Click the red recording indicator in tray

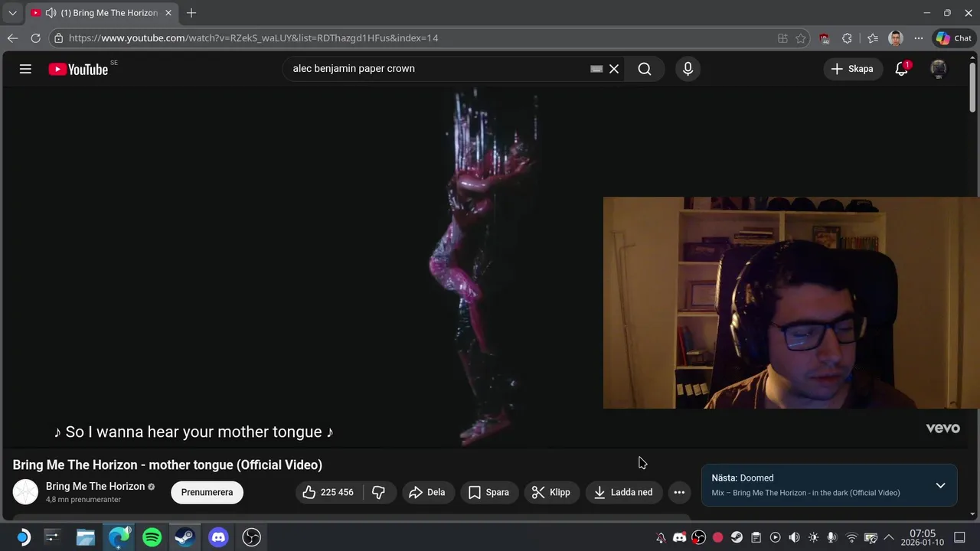(x=717, y=537)
